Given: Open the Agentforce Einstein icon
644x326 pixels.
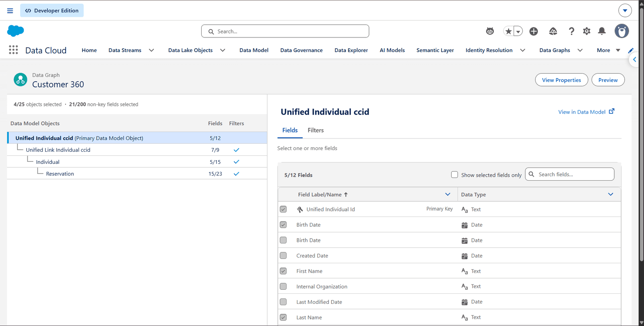Looking at the screenshot, I should pyautogui.click(x=490, y=31).
